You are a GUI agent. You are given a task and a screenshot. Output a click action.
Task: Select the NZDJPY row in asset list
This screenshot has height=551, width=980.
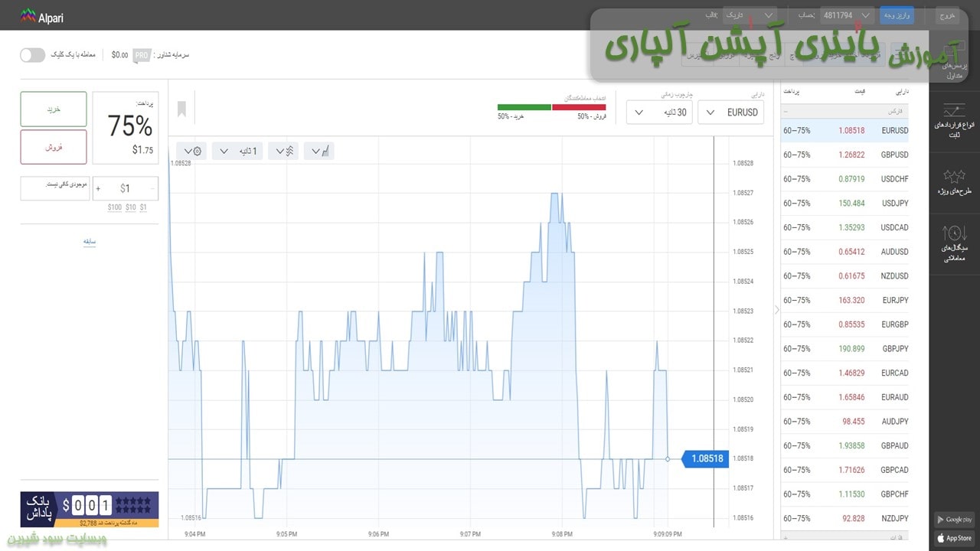[845, 518]
